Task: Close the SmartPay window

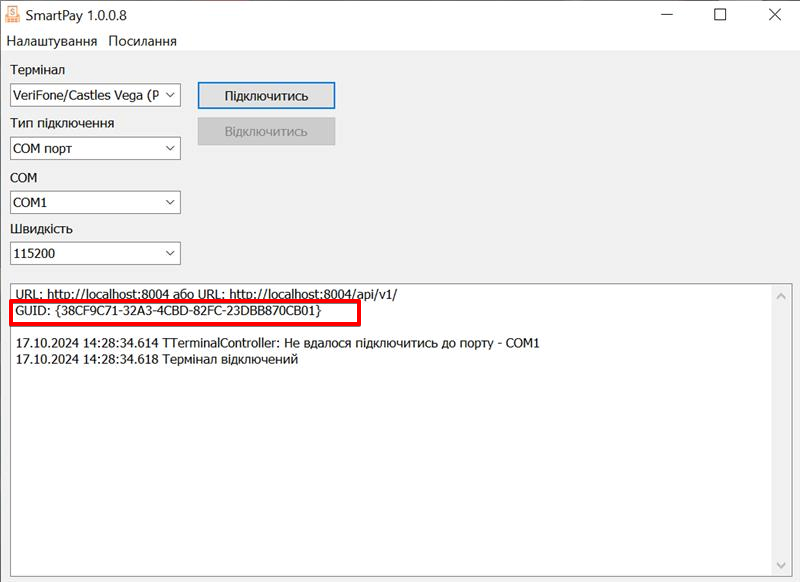Action: 775,15
